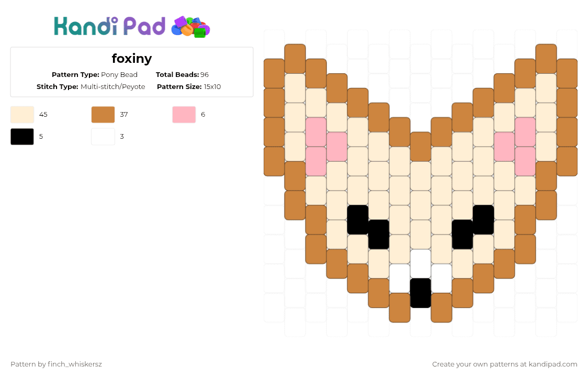Select the cream color swatch labeled 45
Screen dimensions: 588x377
point(22,115)
